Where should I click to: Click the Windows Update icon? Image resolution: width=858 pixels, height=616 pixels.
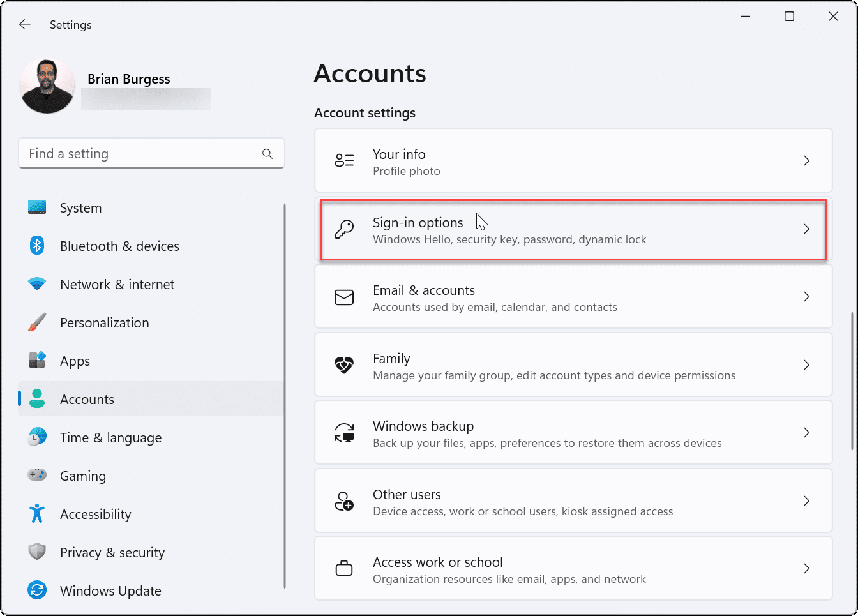click(37, 590)
